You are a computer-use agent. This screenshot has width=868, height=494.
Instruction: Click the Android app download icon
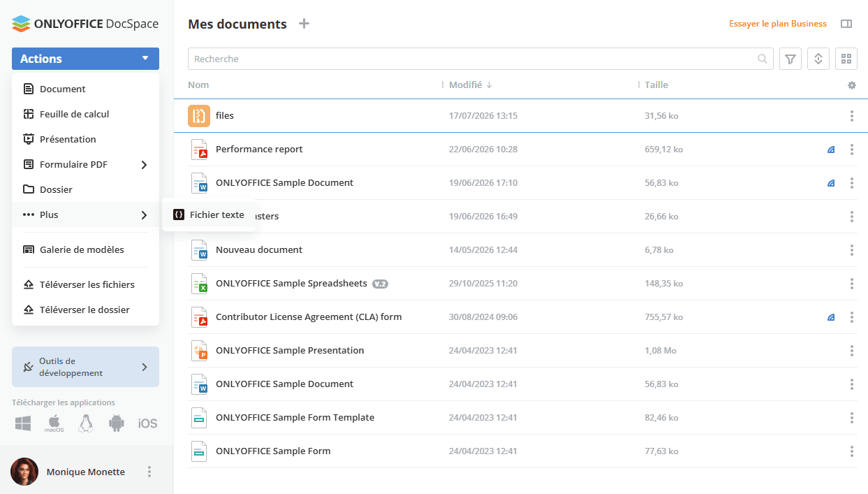click(117, 423)
